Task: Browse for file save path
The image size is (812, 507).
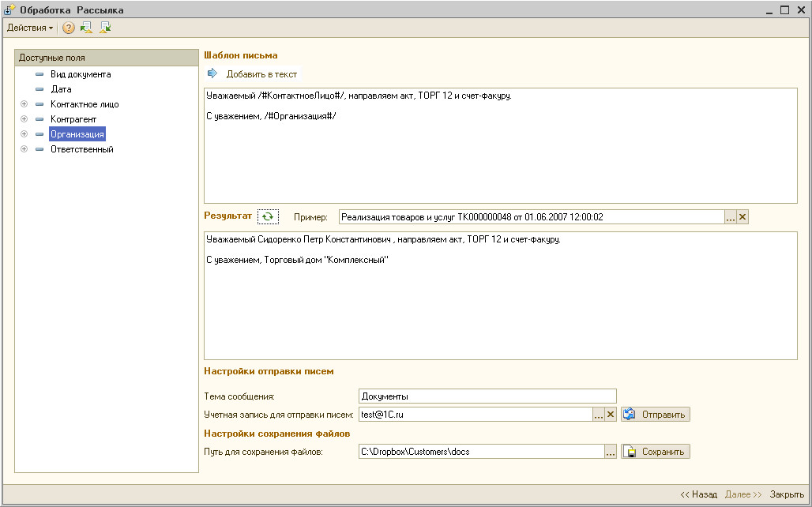Action: (611, 452)
